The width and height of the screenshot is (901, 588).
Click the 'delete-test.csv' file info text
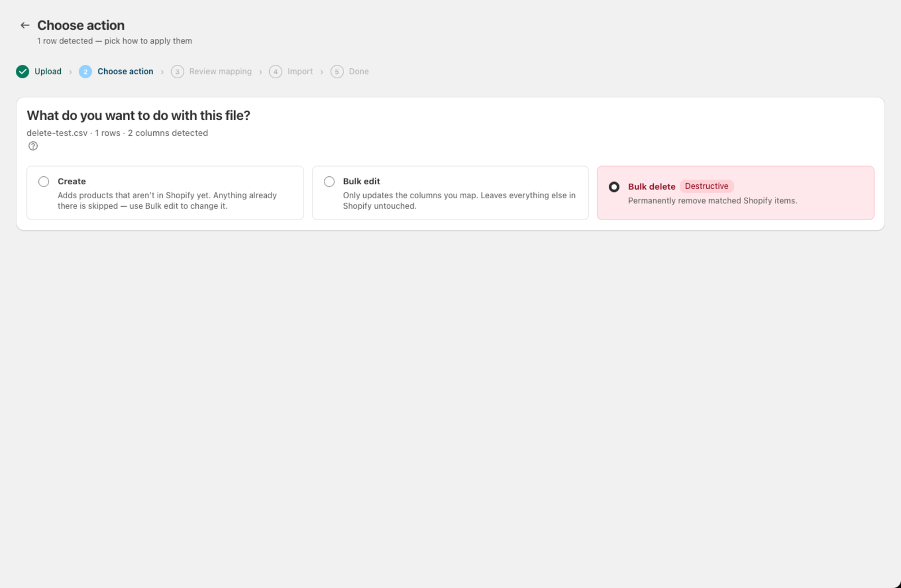(x=117, y=133)
